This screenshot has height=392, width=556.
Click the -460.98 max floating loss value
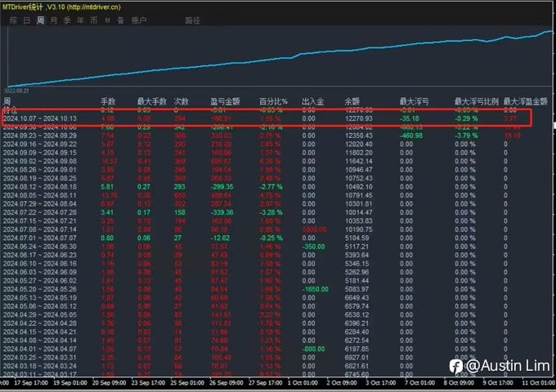point(411,136)
